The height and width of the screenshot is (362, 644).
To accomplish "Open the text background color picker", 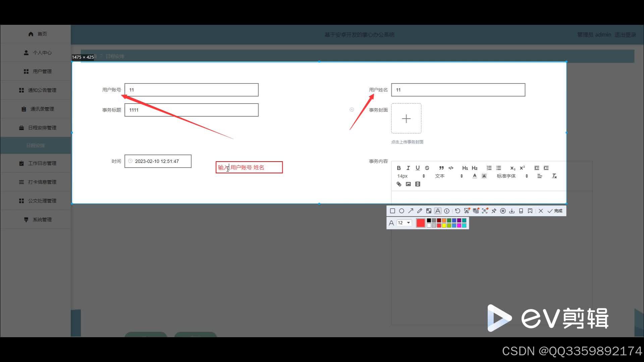I will 484,176.
